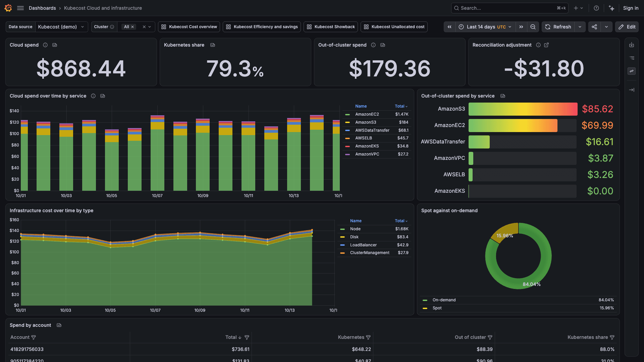The width and height of the screenshot is (644, 362).
Task: Sort cloud spend legend by Total
Action: coord(401,106)
